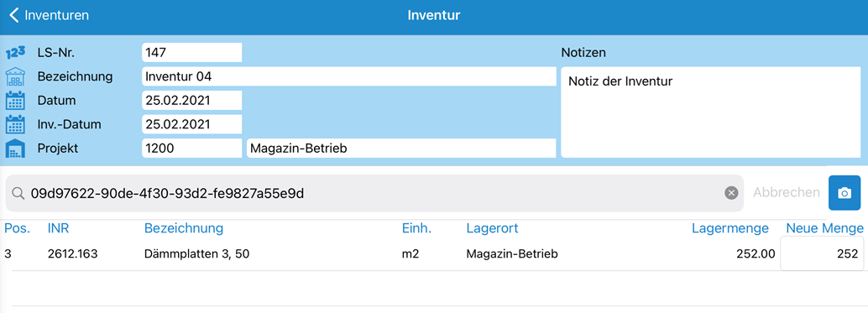
Task: Sort by Pos. column header
Action: coord(17,228)
